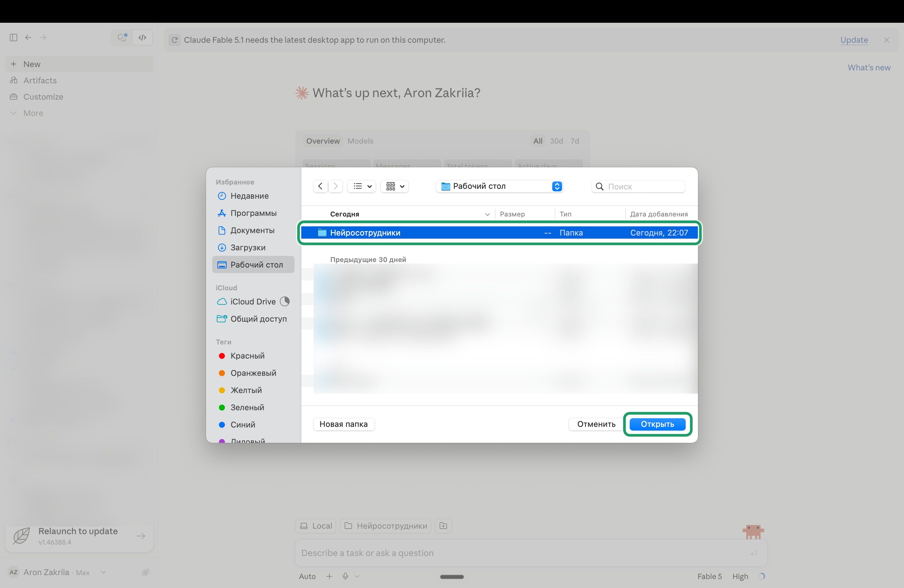This screenshot has width=904, height=588.
Task: Open Artifacts in sidebar
Action: 79,81
